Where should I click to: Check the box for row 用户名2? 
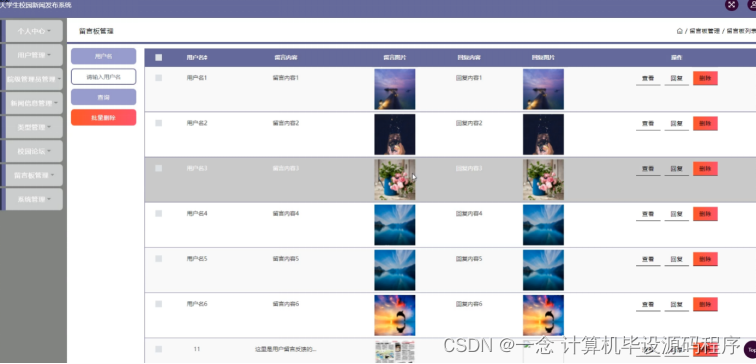coord(159,123)
